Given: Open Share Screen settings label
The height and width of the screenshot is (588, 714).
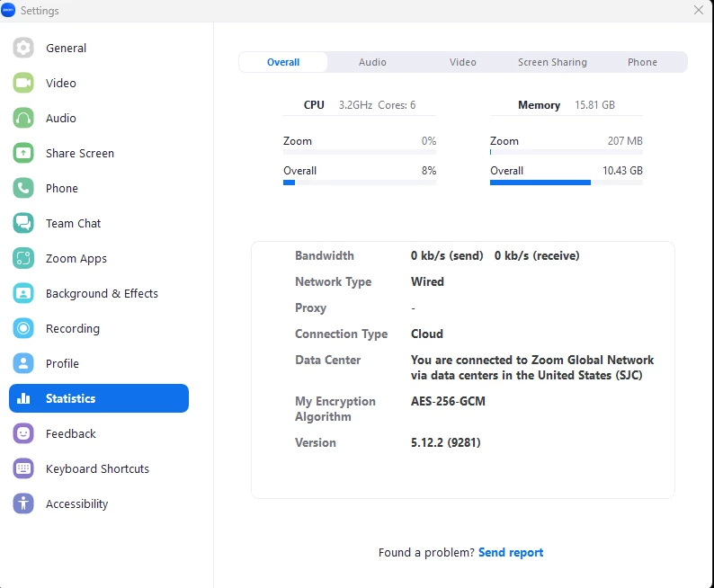Looking at the screenshot, I should point(80,154).
